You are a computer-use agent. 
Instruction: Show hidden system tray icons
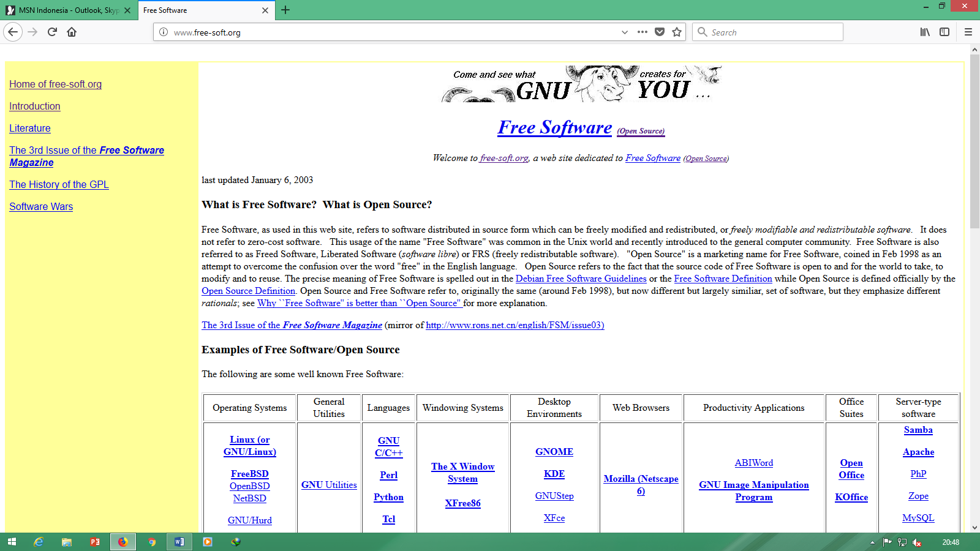tap(872, 542)
